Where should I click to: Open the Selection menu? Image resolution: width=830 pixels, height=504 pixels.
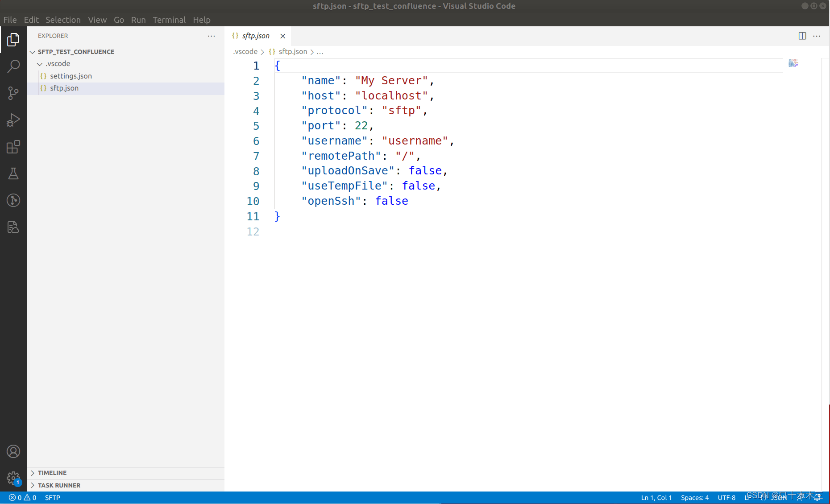pos(63,20)
